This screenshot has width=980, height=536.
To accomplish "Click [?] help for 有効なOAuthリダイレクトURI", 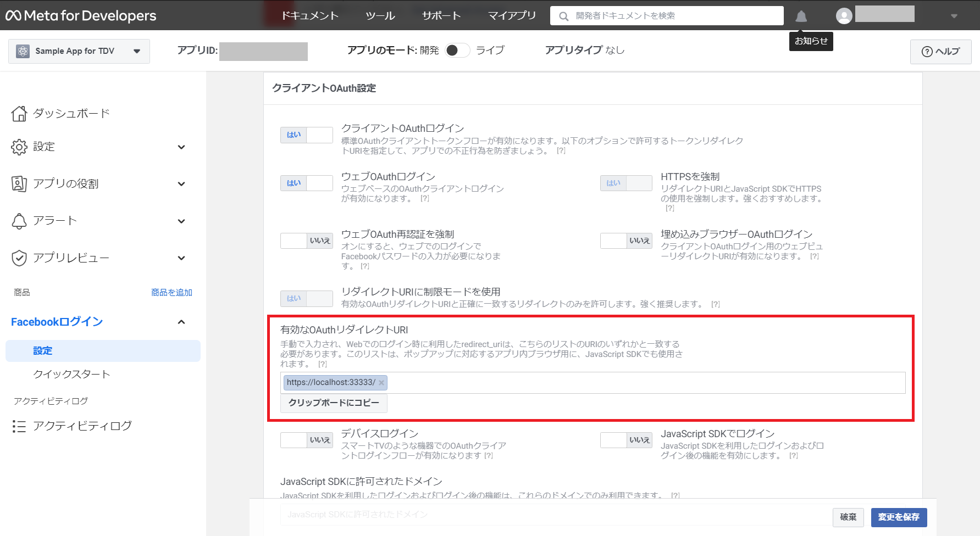I will point(322,364).
